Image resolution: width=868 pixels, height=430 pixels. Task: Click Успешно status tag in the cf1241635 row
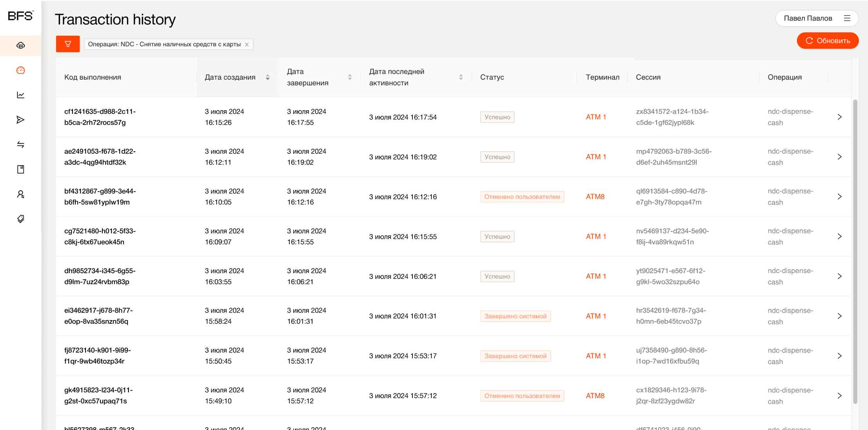pyautogui.click(x=497, y=117)
